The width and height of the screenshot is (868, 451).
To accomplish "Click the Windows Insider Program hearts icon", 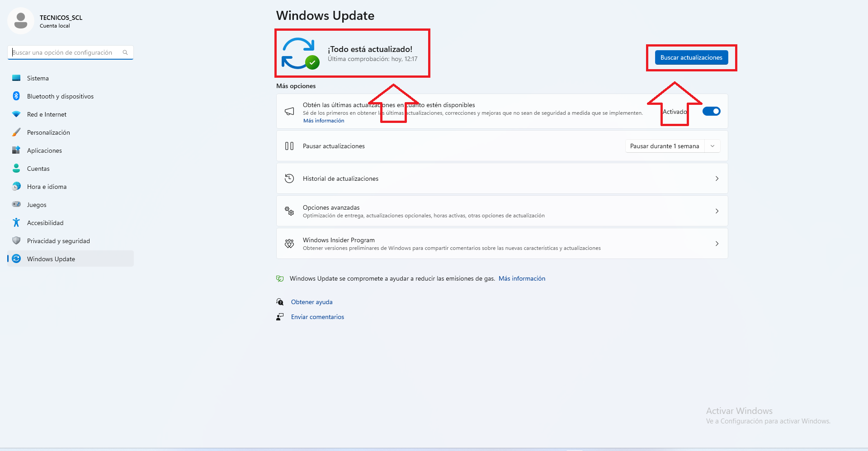I will click(289, 244).
